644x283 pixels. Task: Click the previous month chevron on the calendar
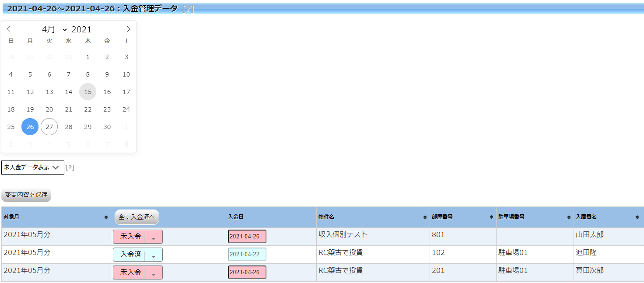tap(9, 28)
